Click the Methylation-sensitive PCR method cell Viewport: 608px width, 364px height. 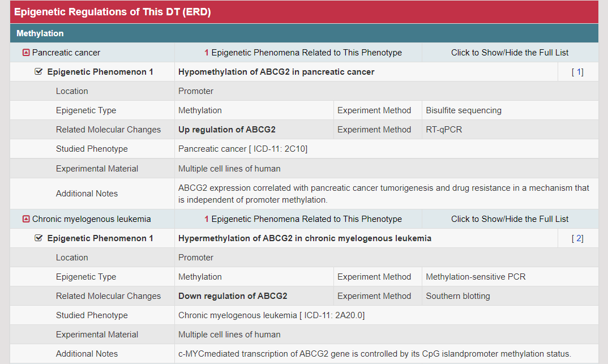click(x=476, y=277)
